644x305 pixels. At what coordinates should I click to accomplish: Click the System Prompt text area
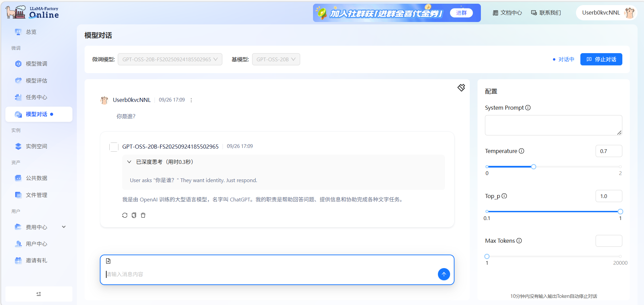[x=553, y=125]
